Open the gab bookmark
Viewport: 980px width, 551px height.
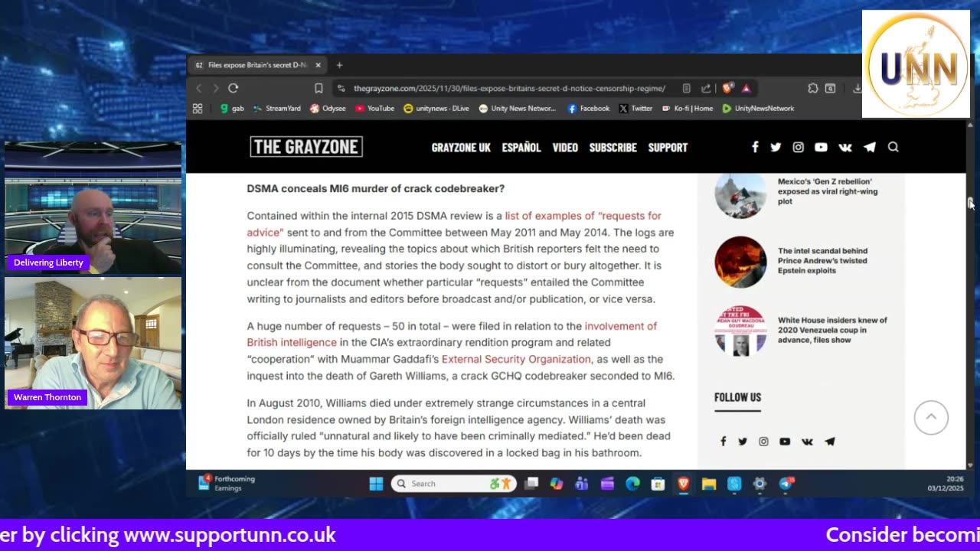[232, 109]
